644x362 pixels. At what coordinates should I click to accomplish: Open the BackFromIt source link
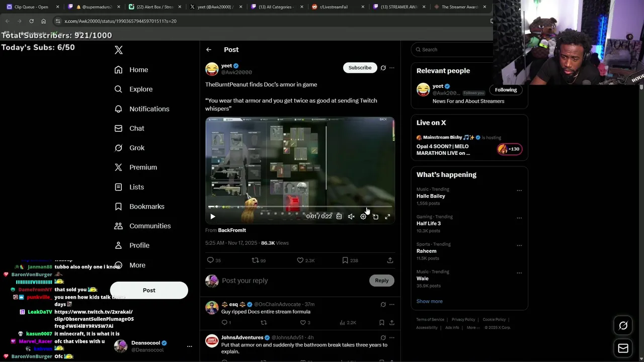[x=232, y=230]
